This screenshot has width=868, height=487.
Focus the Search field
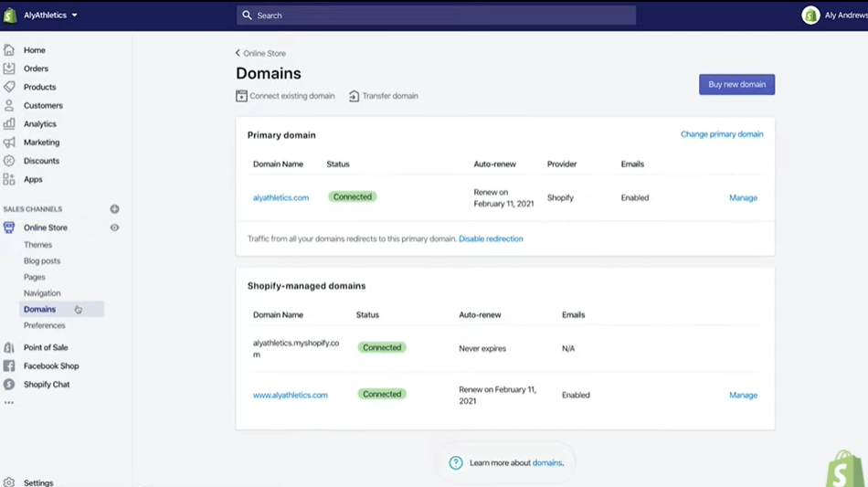click(x=436, y=15)
